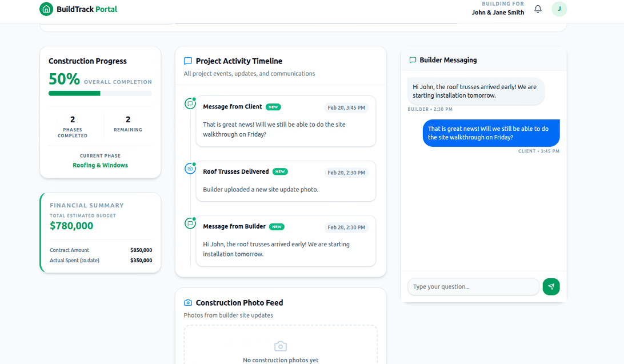This screenshot has width=624, height=364.
Task: Open the J user avatar menu
Action: click(559, 9)
